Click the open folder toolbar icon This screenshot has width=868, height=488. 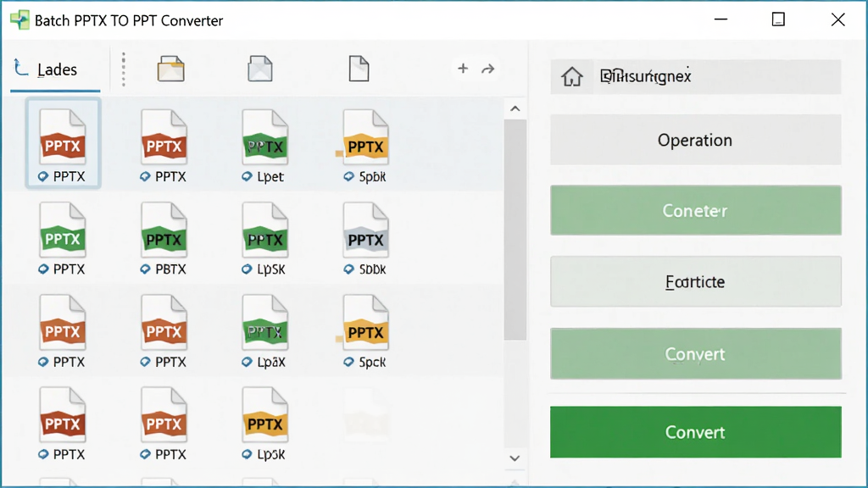coord(170,69)
